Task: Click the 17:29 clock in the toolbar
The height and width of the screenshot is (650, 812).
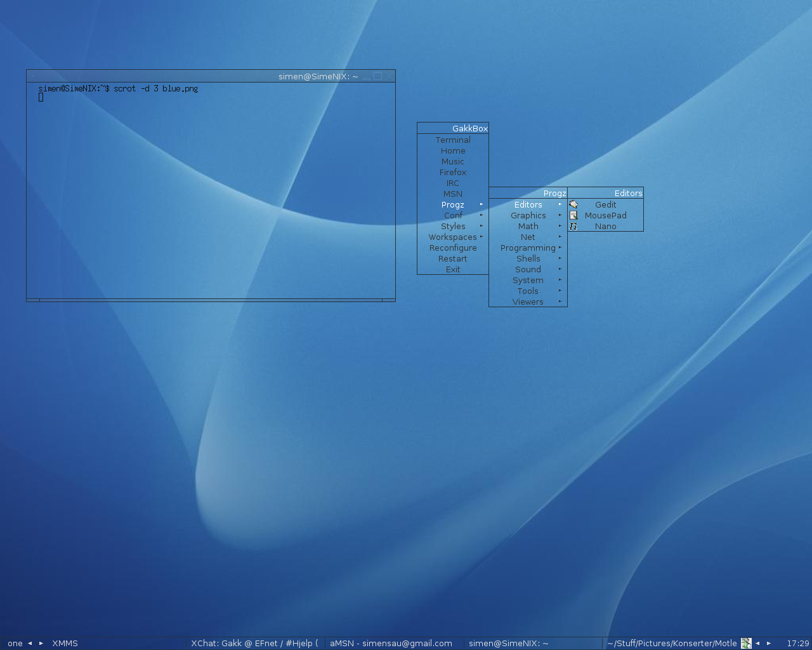Action: coord(797,643)
